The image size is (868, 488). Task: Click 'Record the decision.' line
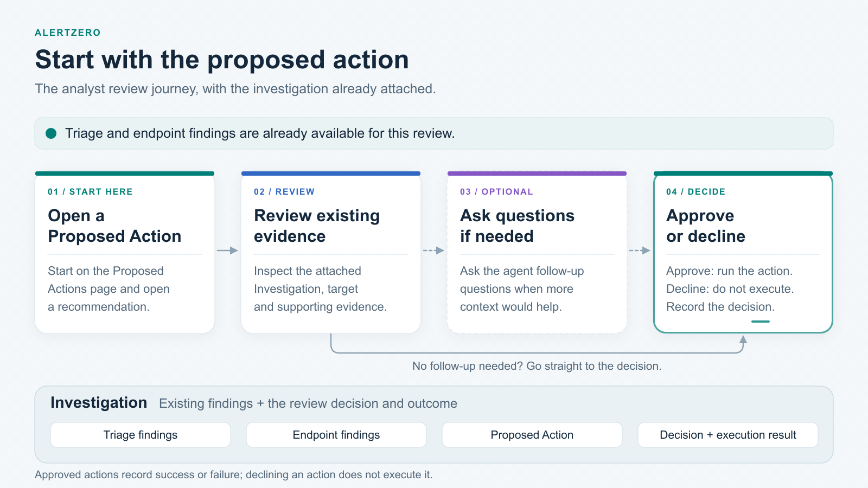tap(720, 307)
